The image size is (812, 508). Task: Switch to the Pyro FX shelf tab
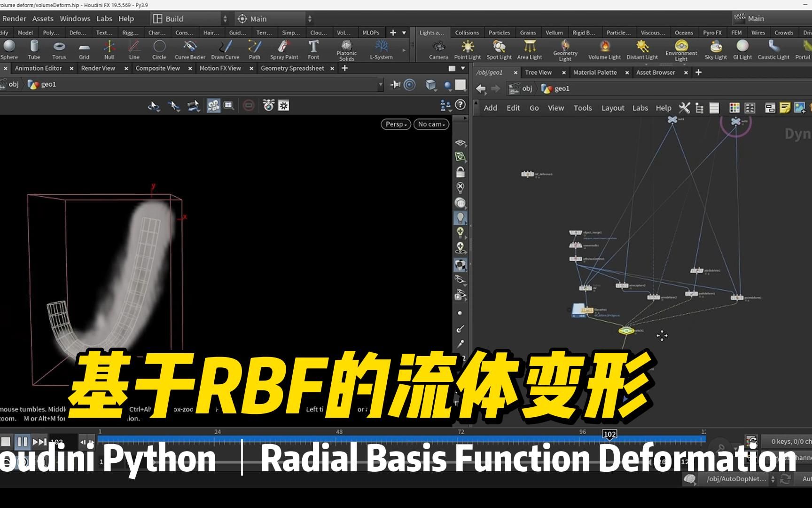pos(712,32)
